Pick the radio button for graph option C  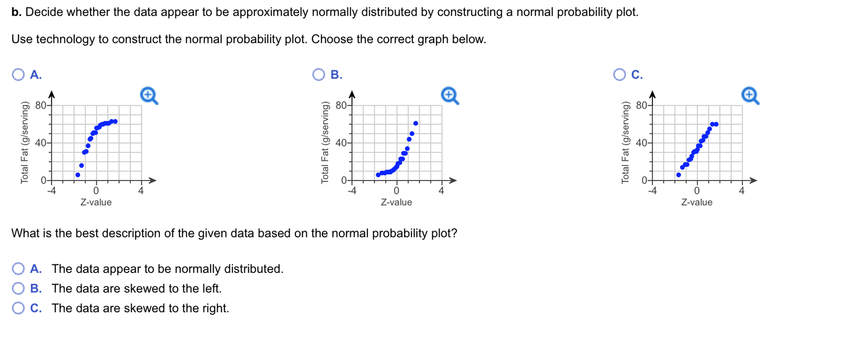[x=619, y=75]
